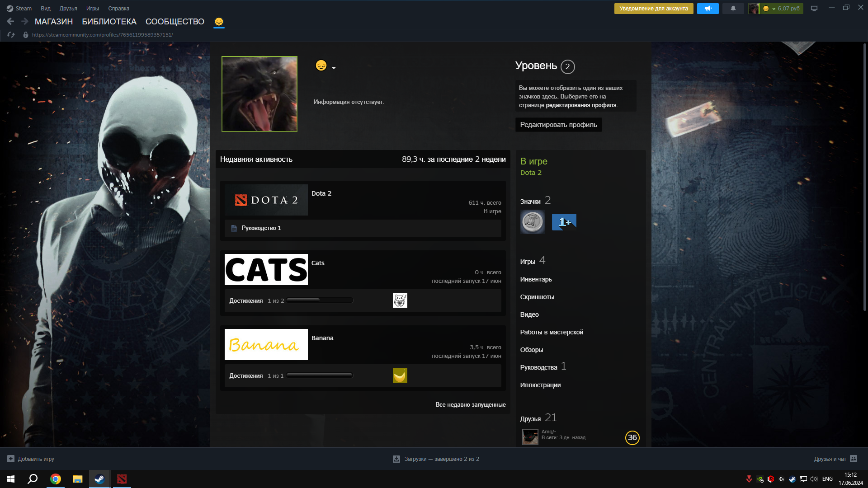This screenshot has height=488, width=868.
Task: Open Все недавно запущенные link
Action: (471, 405)
